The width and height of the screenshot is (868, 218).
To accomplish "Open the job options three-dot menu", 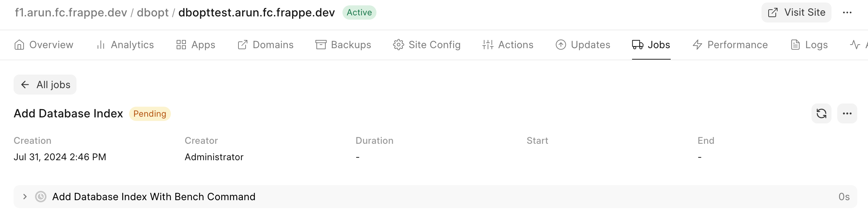I will tap(847, 113).
